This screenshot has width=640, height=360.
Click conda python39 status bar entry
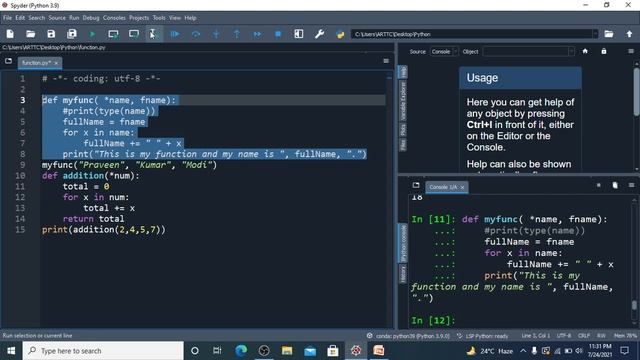point(408,336)
